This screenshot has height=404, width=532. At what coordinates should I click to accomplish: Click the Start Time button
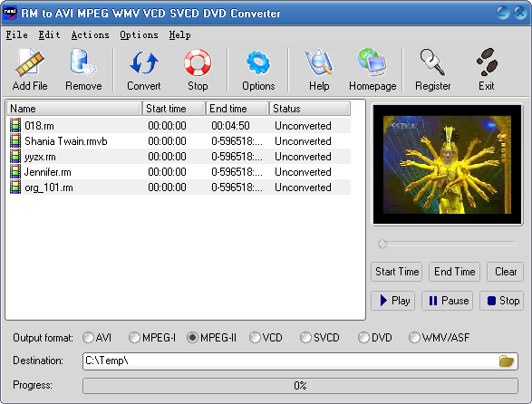tap(397, 272)
